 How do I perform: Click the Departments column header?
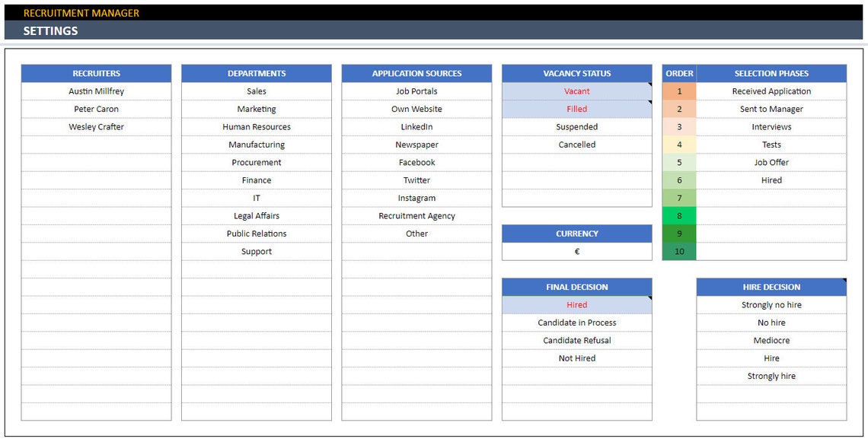click(x=257, y=74)
